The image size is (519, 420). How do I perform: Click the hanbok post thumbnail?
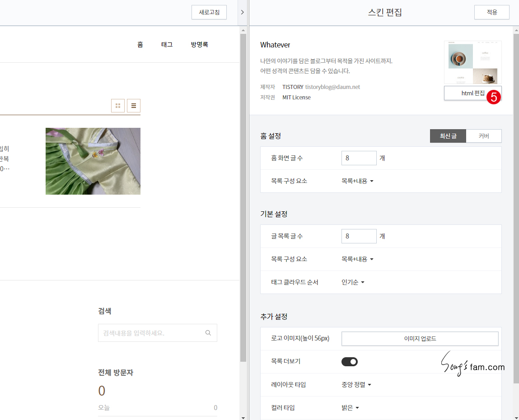click(x=93, y=161)
